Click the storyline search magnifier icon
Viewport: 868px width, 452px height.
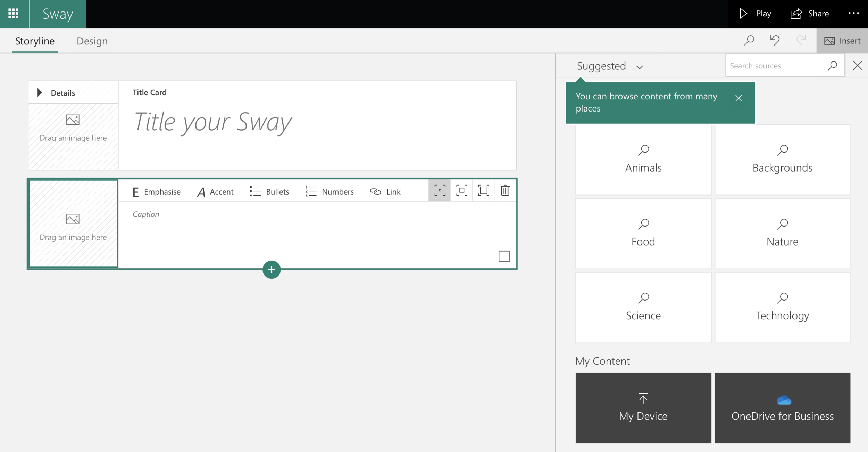(749, 41)
